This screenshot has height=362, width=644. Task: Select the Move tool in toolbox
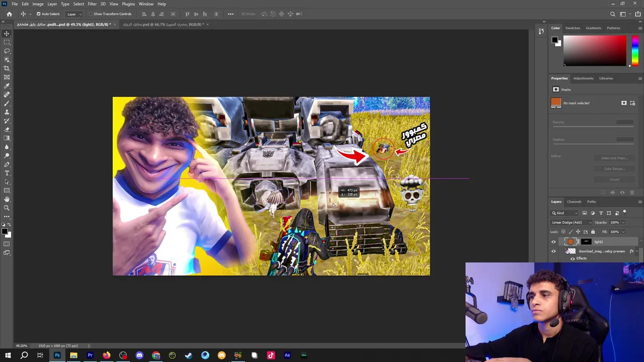[7, 34]
